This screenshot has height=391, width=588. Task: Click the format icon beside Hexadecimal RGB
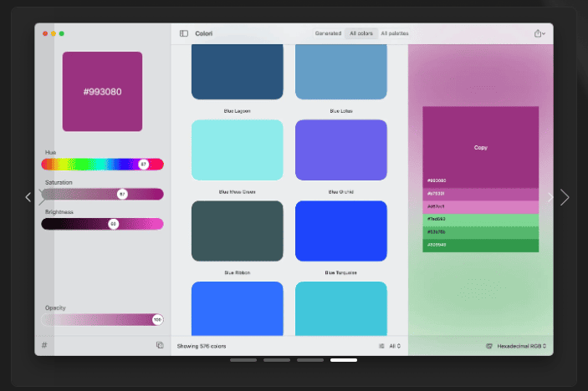[489, 346]
